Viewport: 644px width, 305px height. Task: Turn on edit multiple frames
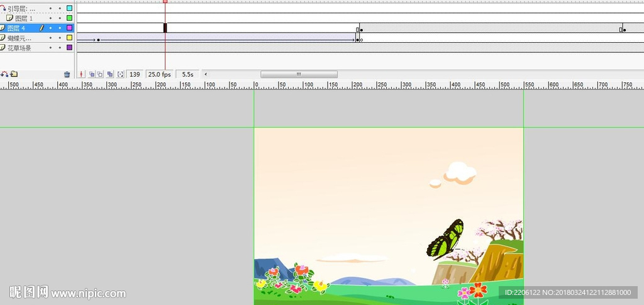pos(110,74)
